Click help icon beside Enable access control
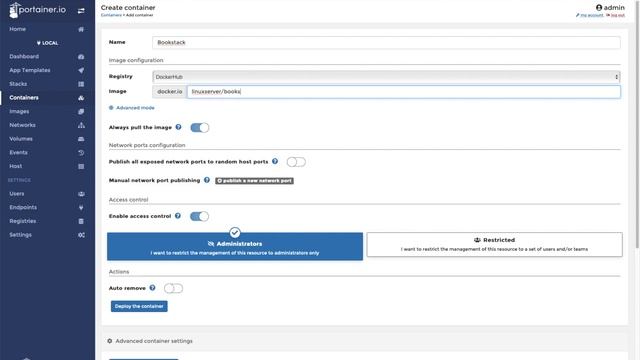640x360 pixels. [x=178, y=216]
